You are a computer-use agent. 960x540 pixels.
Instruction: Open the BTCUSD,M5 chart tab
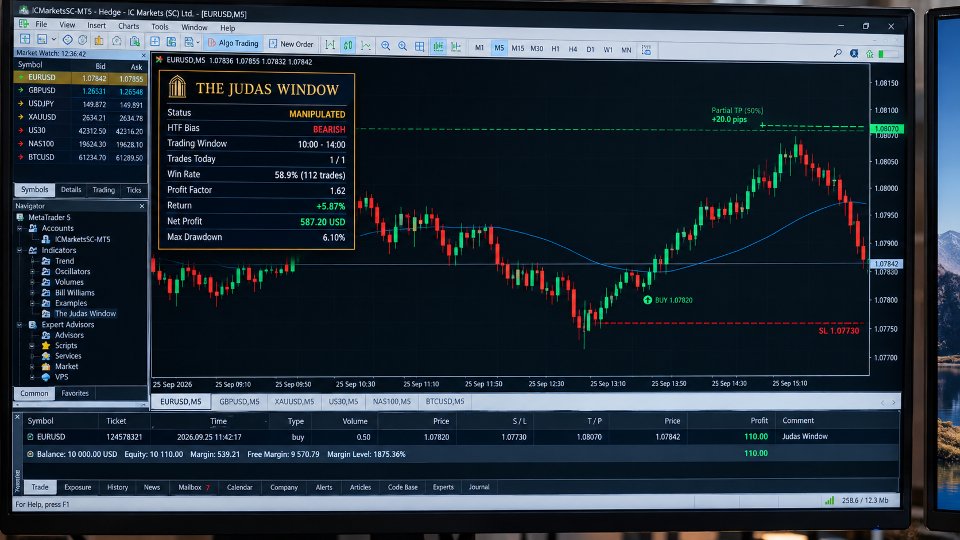tap(444, 402)
